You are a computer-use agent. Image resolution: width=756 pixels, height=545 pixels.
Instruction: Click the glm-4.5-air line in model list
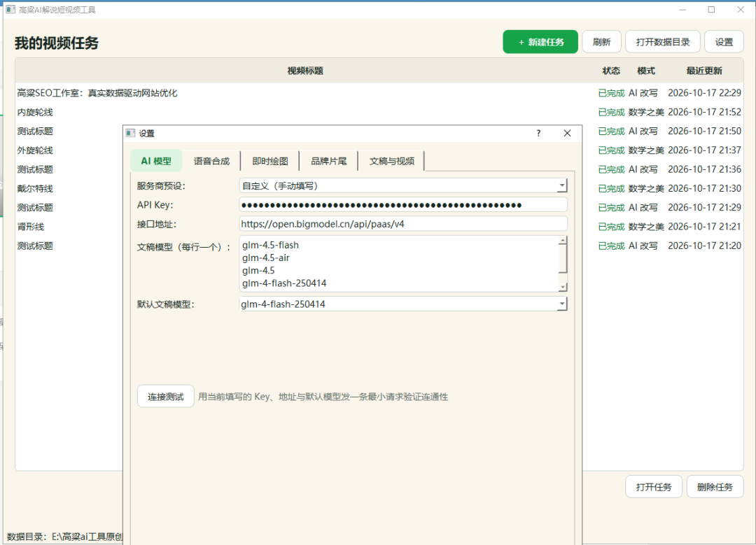pyautogui.click(x=266, y=257)
